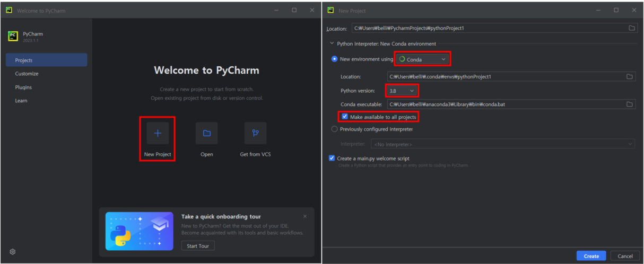Open the Python version 3.8 dropdown
This screenshot has width=644, height=264.
(x=401, y=91)
